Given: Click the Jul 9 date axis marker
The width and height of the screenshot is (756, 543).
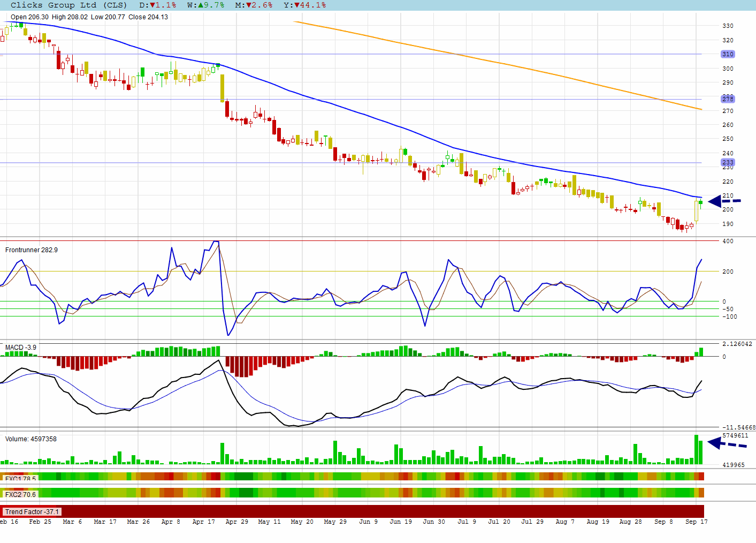Looking at the screenshot, I should tap(467, 522).
